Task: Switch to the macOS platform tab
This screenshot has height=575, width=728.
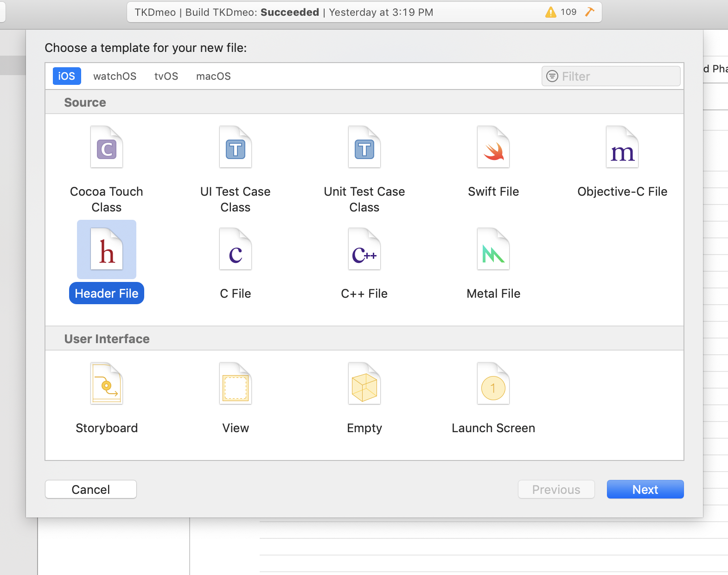Action: (x=213, y=76)
